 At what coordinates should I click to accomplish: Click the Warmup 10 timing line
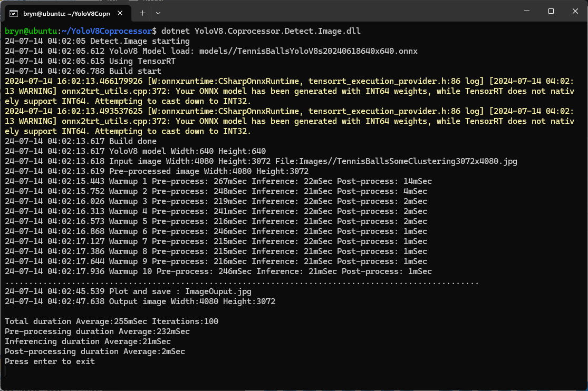click(218, 271)
